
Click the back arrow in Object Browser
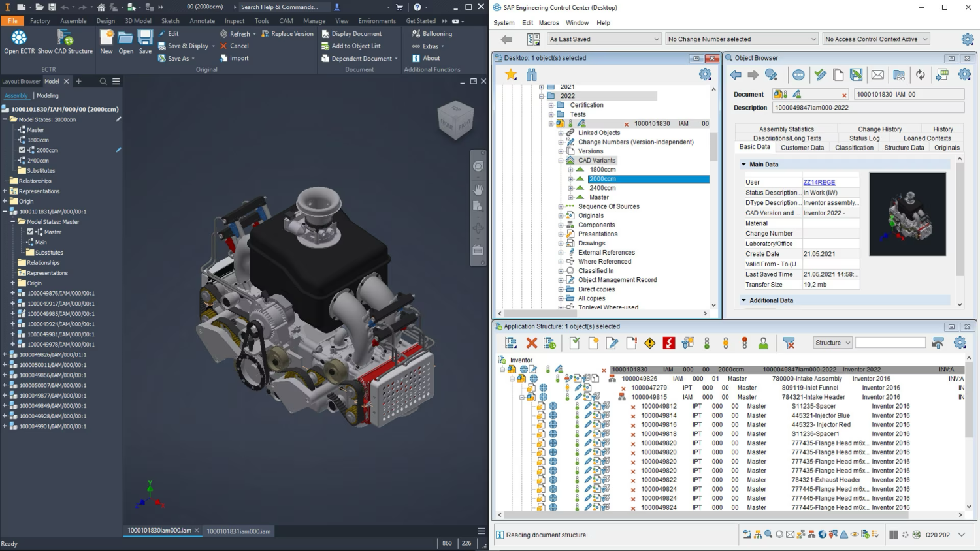click(736, 75)
